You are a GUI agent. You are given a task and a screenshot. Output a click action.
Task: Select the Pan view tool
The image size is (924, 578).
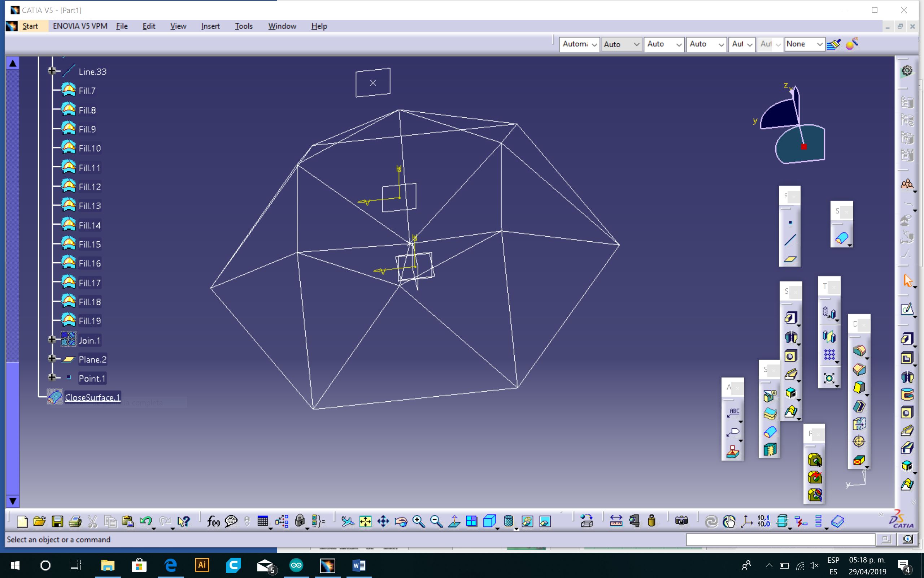click(x=383, y=521)
